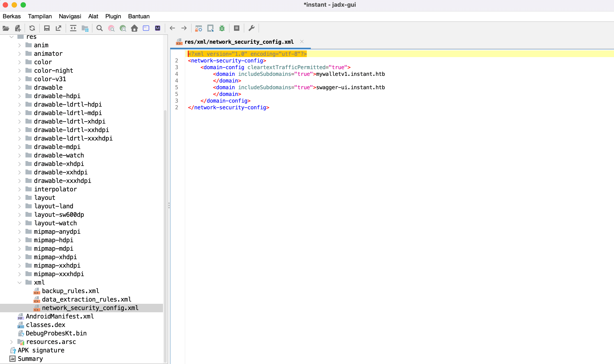614x364 pixels.
Task: Collapse the xml folder
Action: (x=19, y=283)
